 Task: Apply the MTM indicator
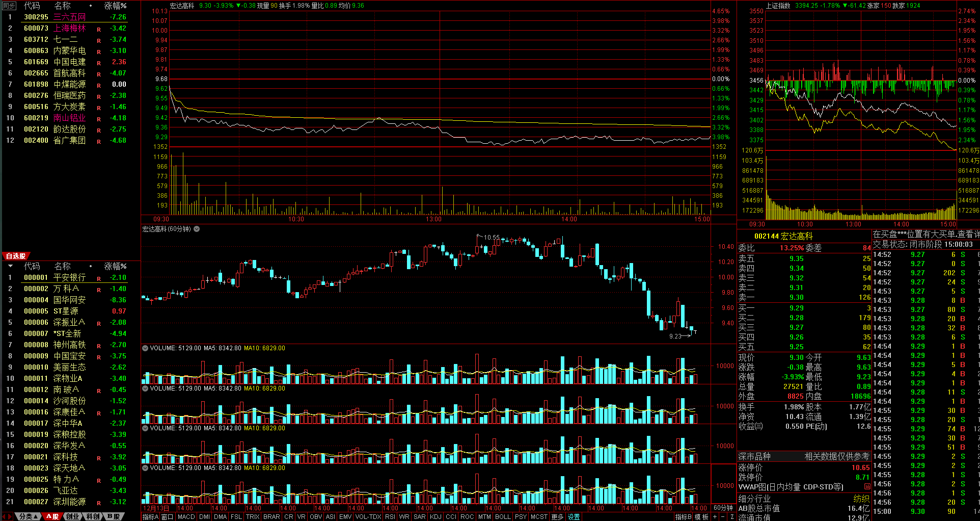484,516
